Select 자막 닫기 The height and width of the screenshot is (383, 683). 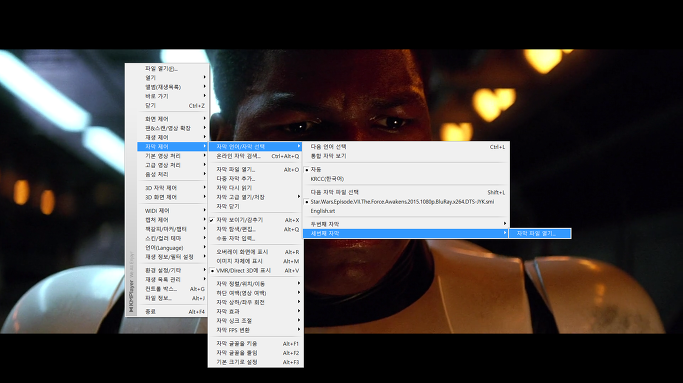[x=256, y=206]
